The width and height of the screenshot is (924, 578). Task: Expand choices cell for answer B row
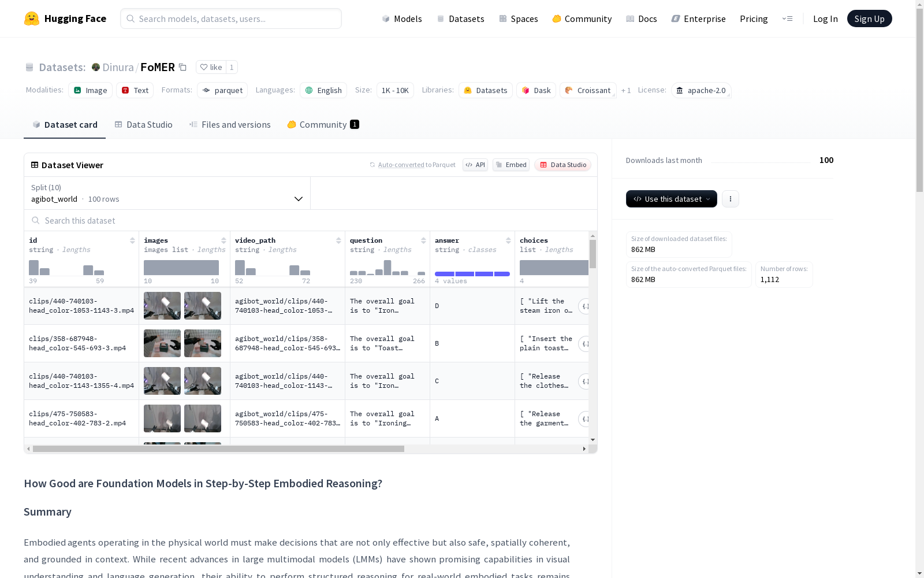pyautogui.click(x=584, y=344)
